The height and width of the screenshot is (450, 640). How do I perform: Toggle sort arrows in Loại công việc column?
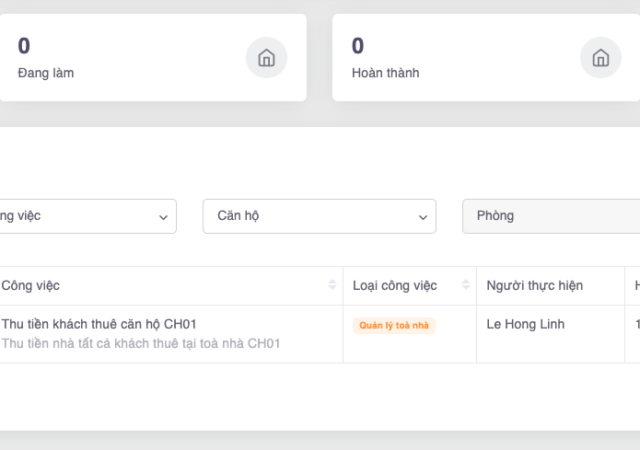tap(465, 286)
